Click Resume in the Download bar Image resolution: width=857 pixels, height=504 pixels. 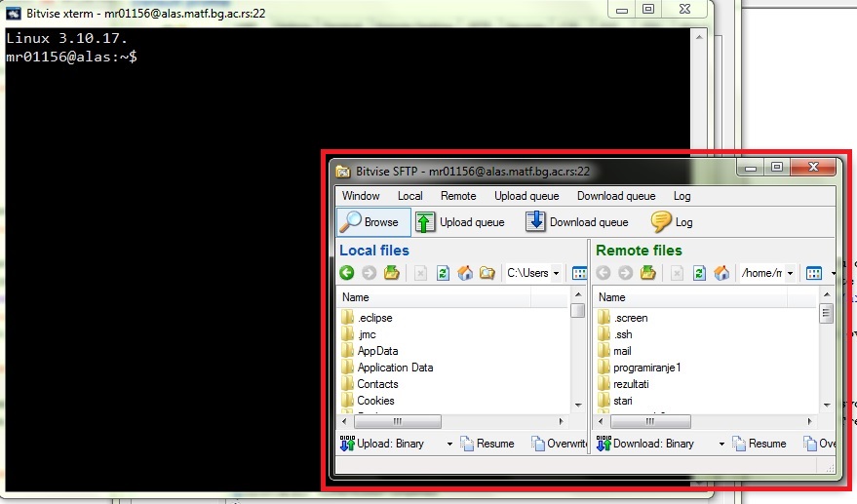(x=760, y=444)
